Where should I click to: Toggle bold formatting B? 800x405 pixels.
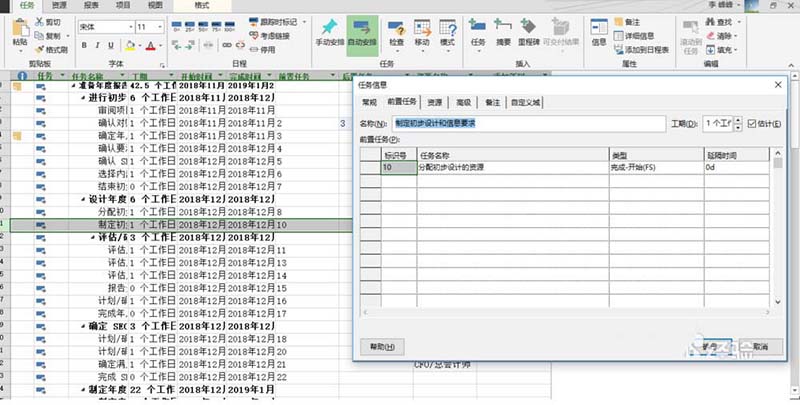(84, 46)
